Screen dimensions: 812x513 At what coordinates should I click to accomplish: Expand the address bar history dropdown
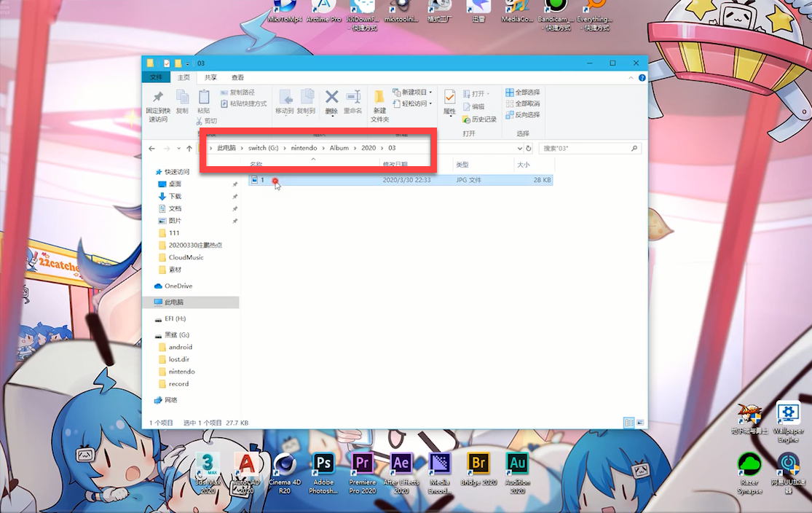(519, 148)
